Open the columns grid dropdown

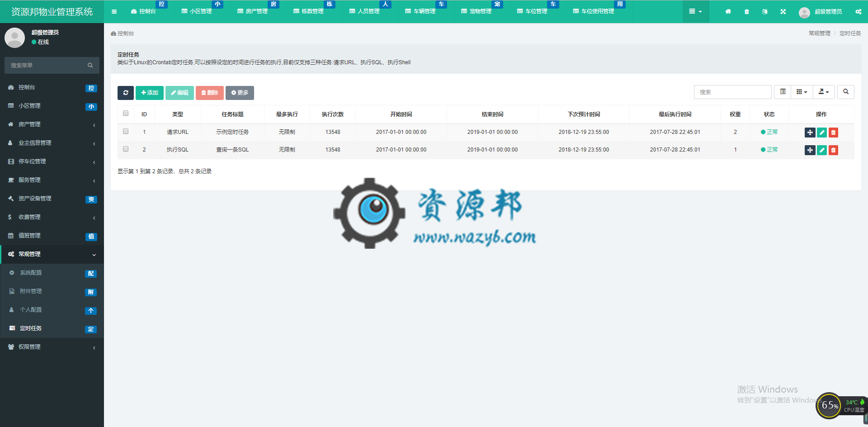(x=802, y=92)
